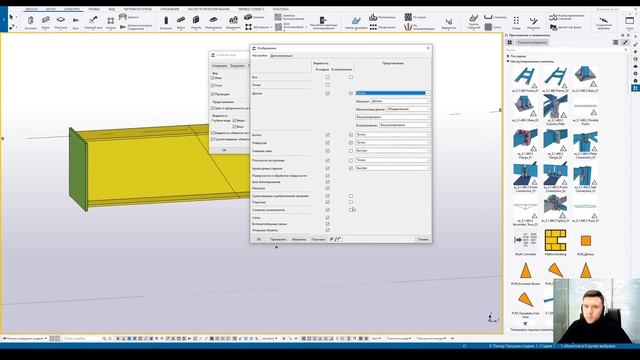
Task: Toggle 'Нагрузки' visibility checkbox
Action: 327,188
